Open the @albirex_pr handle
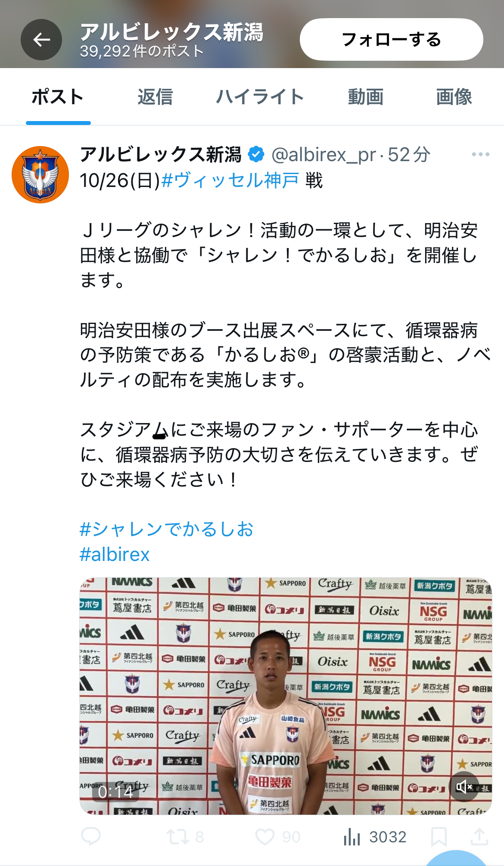 pyautogui.click(x=324, y=154)
